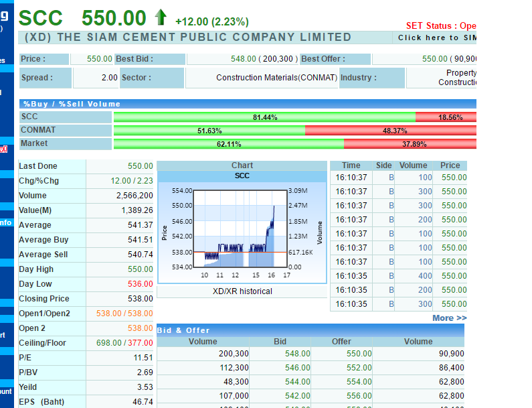
Task: Click the 16:10:35 trade with volume 400
Action: click(398, 276)
